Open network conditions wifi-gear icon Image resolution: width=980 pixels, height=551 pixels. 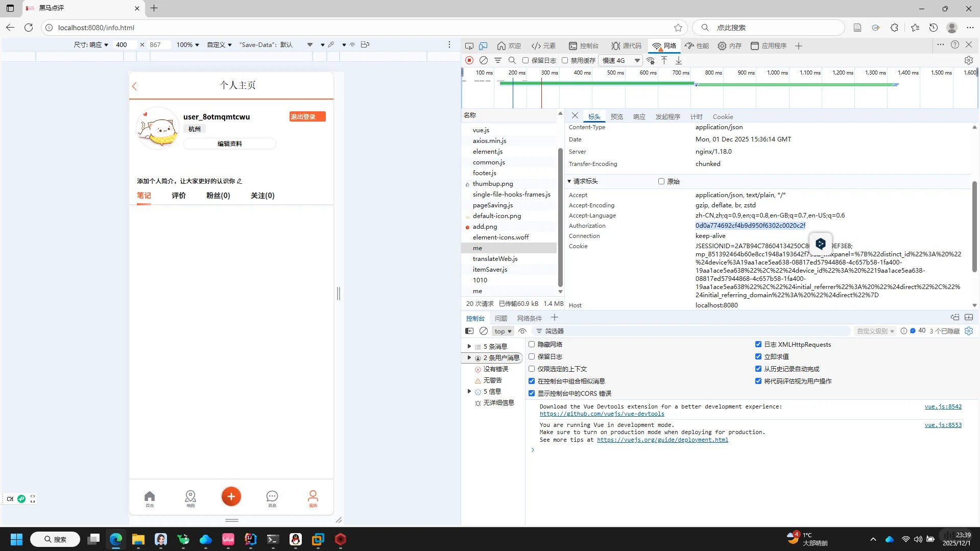coord(651,60)
